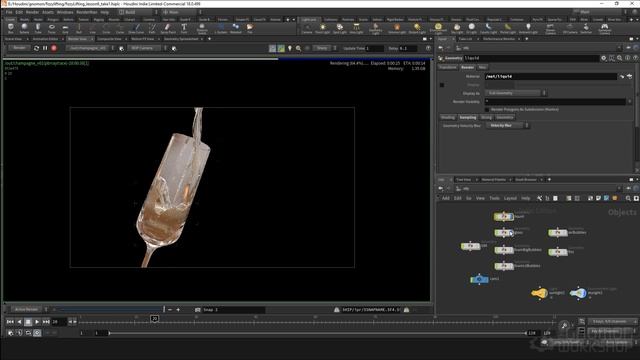This screenshot has height=360, width=640.
Task: Select the Box shelf tool
Action: tap(11, 28)
